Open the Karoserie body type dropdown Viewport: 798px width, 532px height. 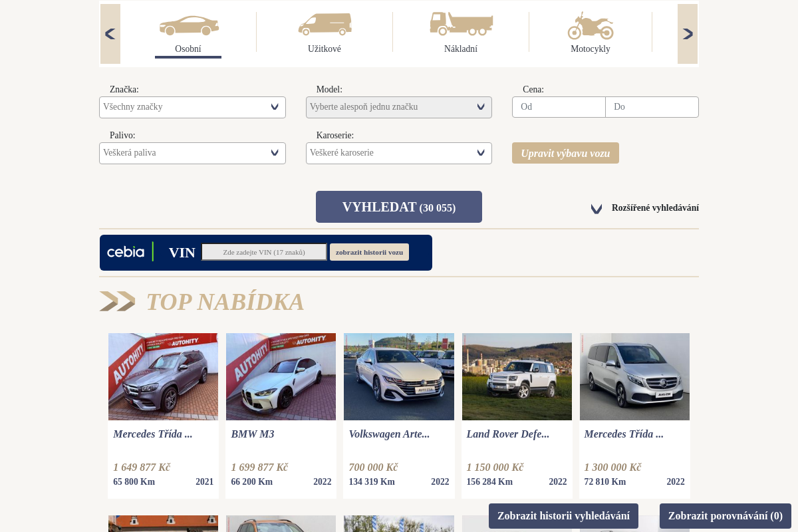pos(399,153)
